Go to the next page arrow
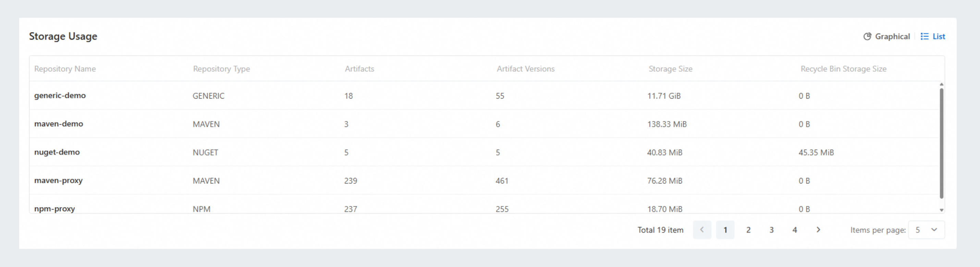This screenshot has height=267, width=980. [818, 230]
